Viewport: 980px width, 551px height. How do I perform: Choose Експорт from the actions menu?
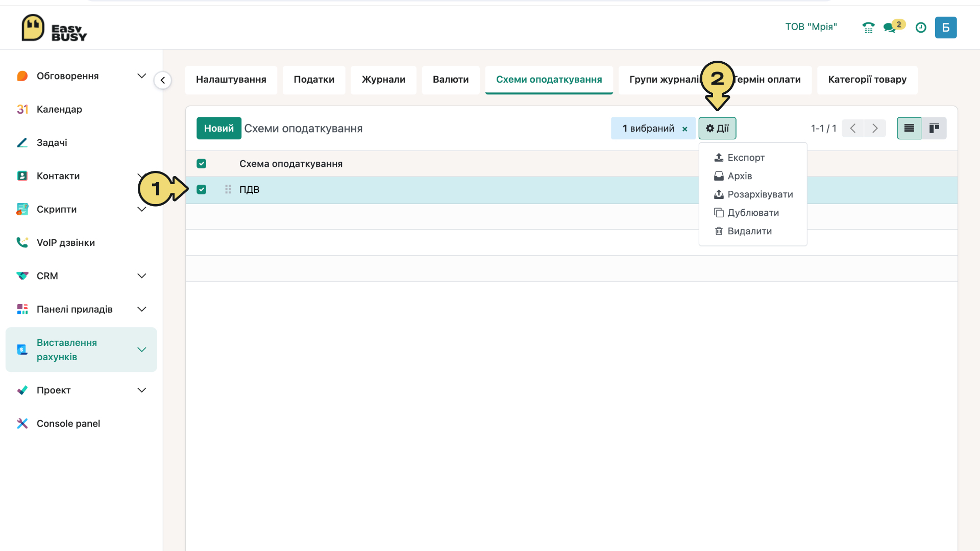[753, 158]
